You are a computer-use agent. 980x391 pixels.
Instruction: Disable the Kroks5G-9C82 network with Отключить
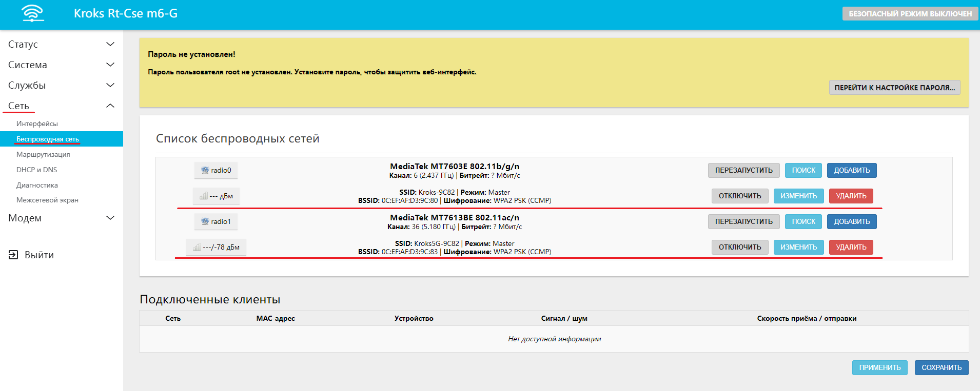(x=739, y=247)
